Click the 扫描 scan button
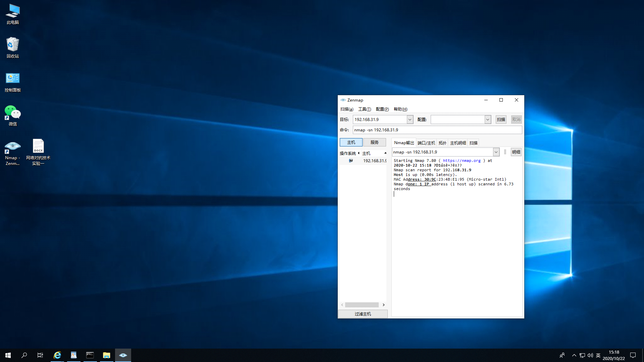 tap(501, 120)
